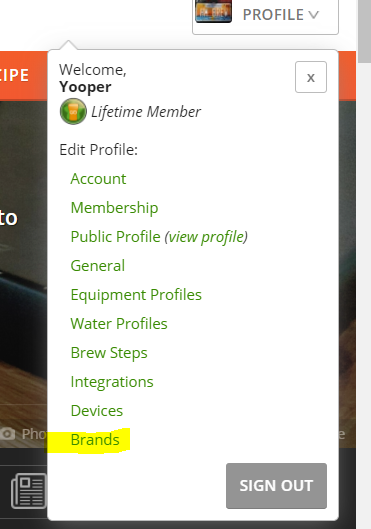Select the view profile link
371x529 pixels.
pyautogui.click(x=206, y=237)
